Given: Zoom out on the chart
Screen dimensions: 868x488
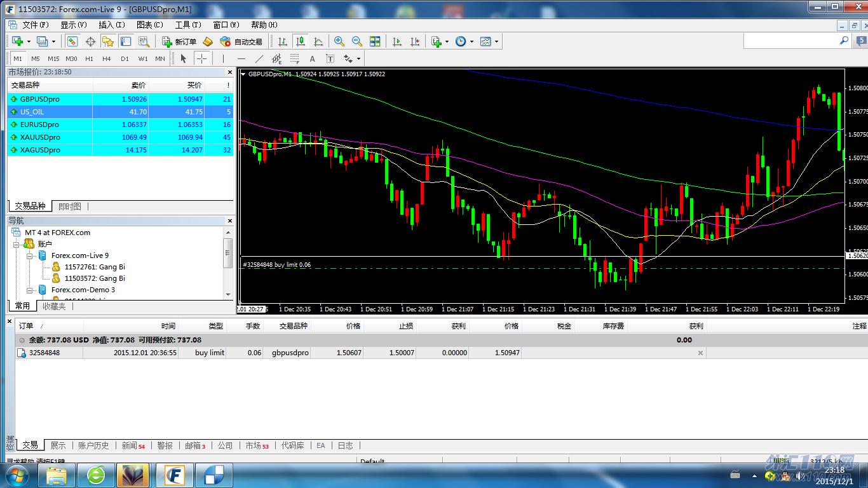Looking at the screenshot, I should (357, 41).
